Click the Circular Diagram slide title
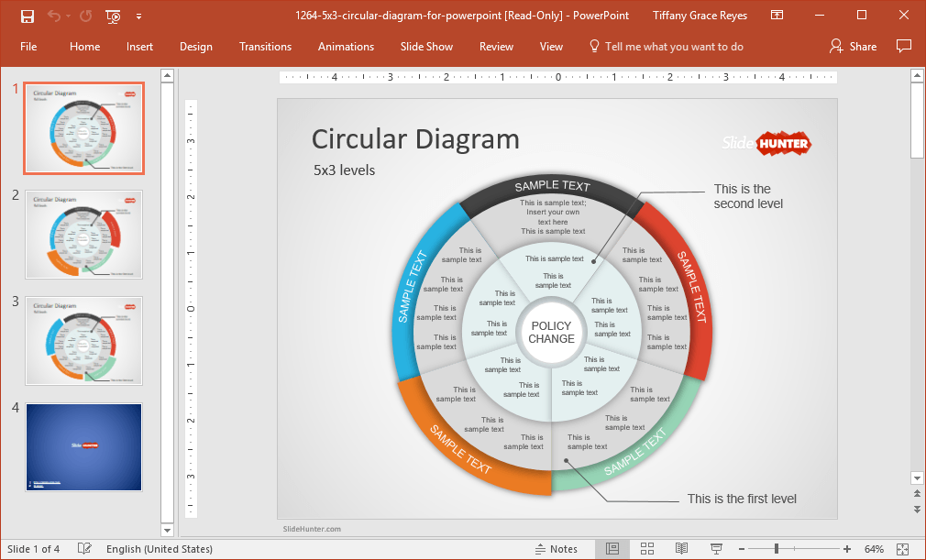The height and width of the screenshot is (560, 926). point(415,139)
